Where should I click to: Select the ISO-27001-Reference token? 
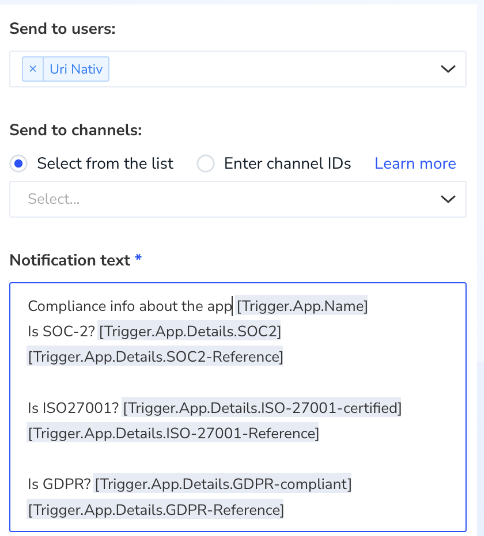pyautogui.click(x=173, y=433)
